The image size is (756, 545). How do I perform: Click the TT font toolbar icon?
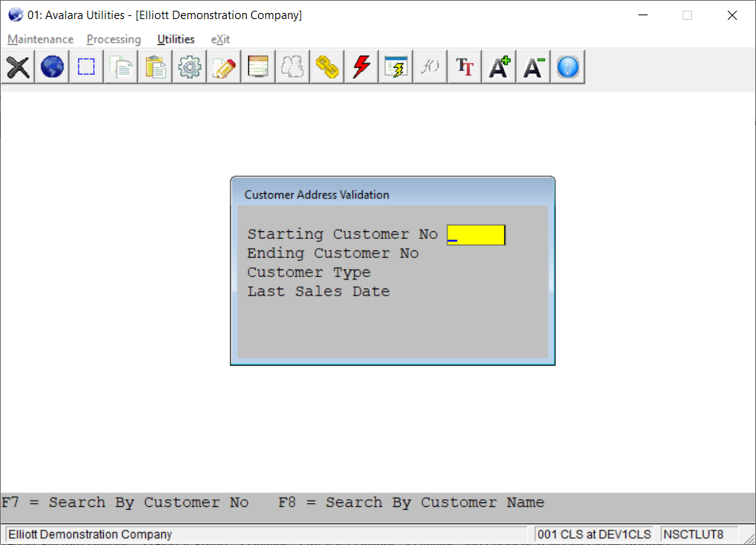pyautogui.click(x=465, y=67)
